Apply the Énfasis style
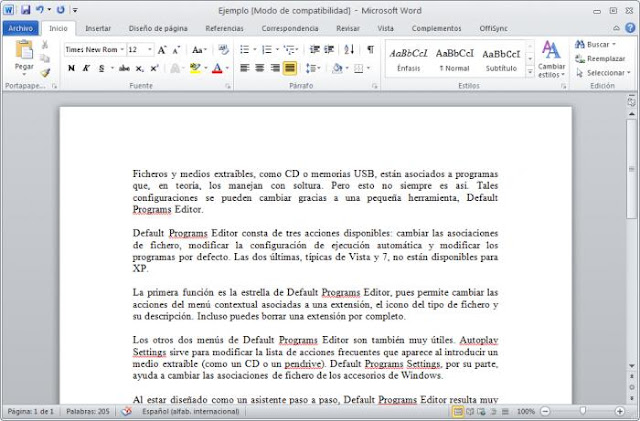This screenshot has width=640, height=421. click(408, 60)
